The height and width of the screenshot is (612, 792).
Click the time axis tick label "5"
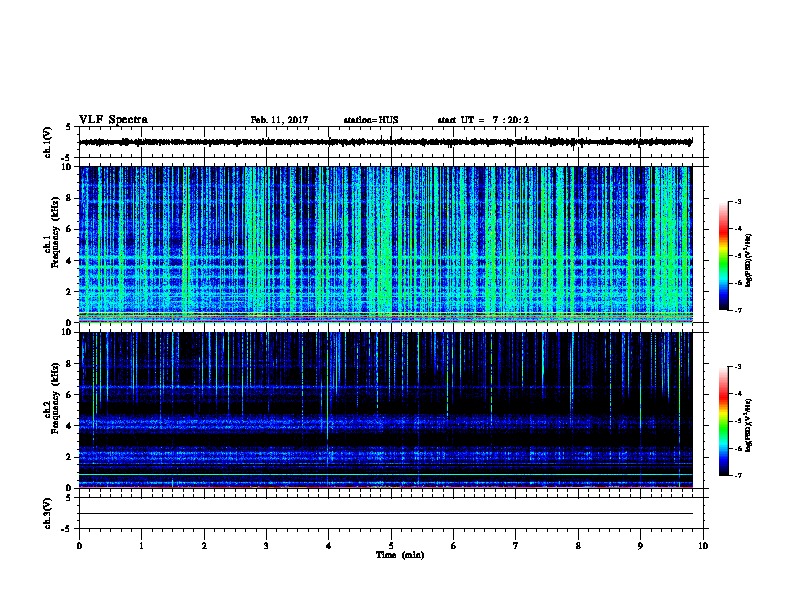(x=391, y=546)
